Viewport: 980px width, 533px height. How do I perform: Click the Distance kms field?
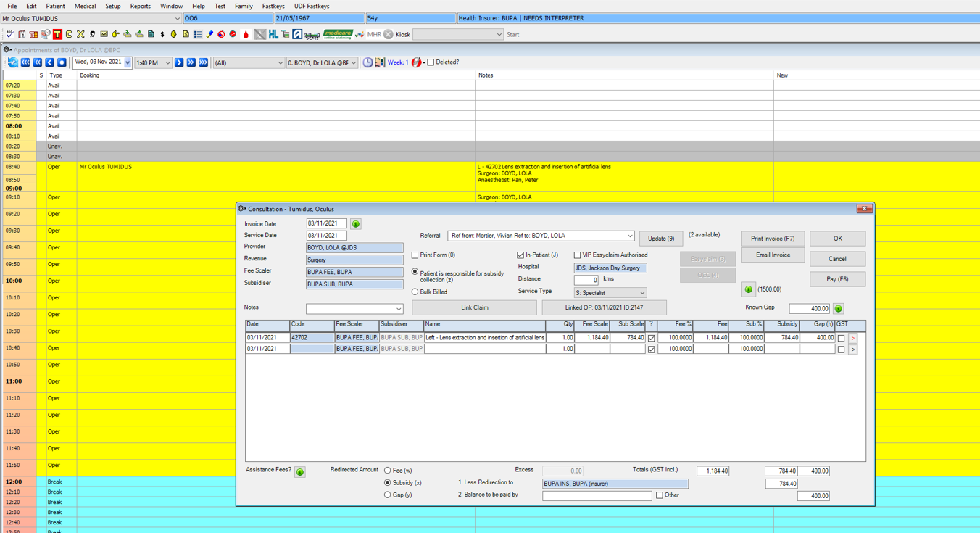coord(586,280)
